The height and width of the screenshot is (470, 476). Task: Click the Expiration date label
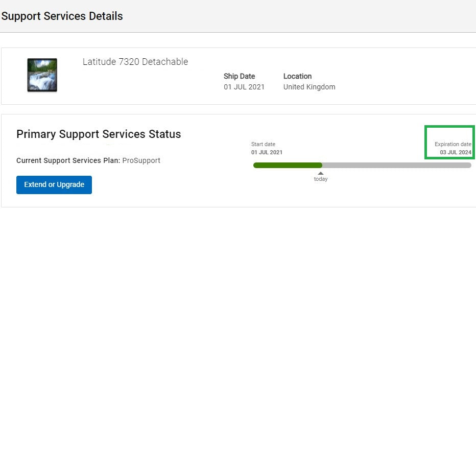point(453,145)
